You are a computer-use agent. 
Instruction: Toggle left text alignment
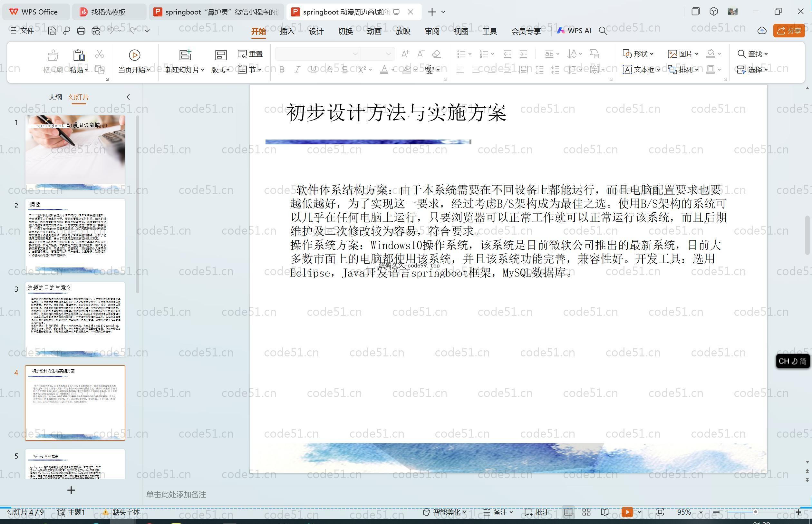click(x=460, y=70)
